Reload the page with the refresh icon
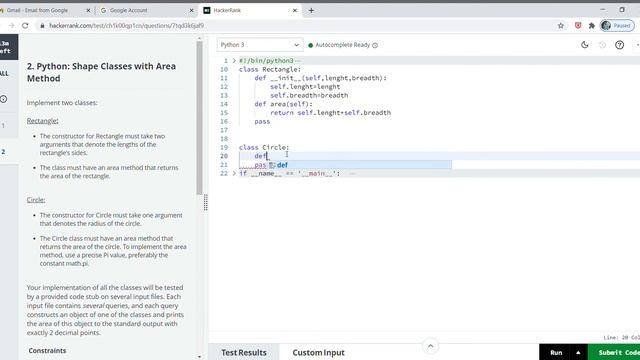 [x=25, y=26]
